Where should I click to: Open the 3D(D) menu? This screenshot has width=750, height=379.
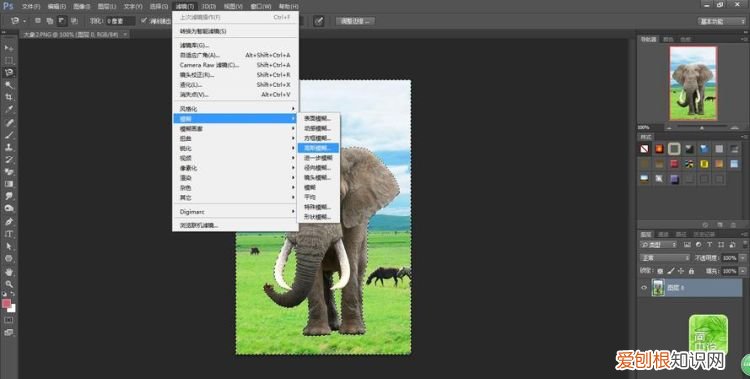(x=209, y=7)
